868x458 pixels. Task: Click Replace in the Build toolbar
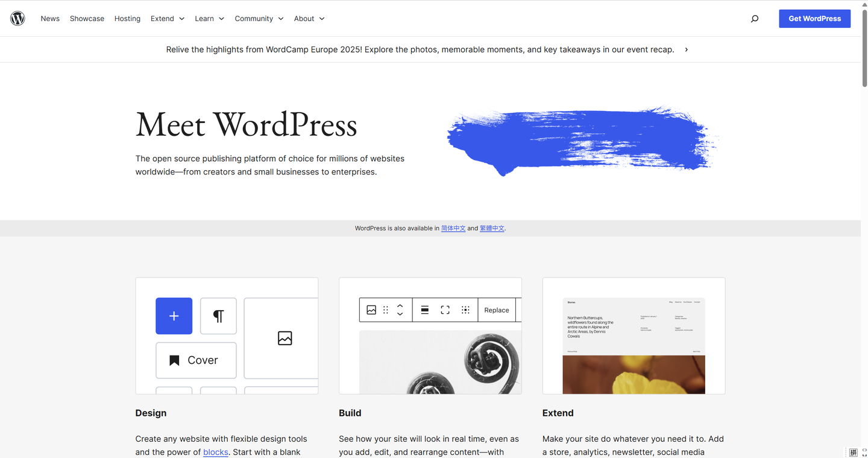click(x=497, y=310)
